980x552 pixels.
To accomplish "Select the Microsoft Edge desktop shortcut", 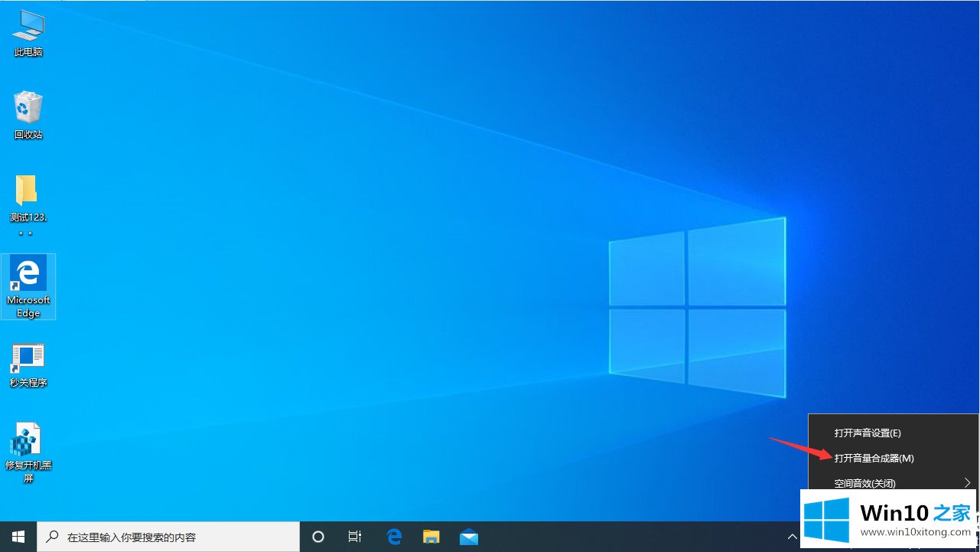I will (x=28, y=285).
